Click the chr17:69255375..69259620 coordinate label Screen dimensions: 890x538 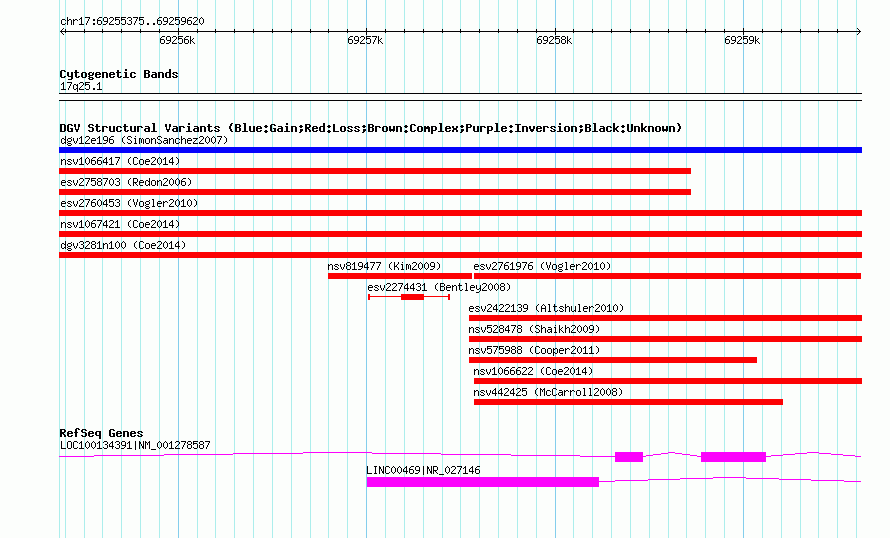click(x=132, y=21)
